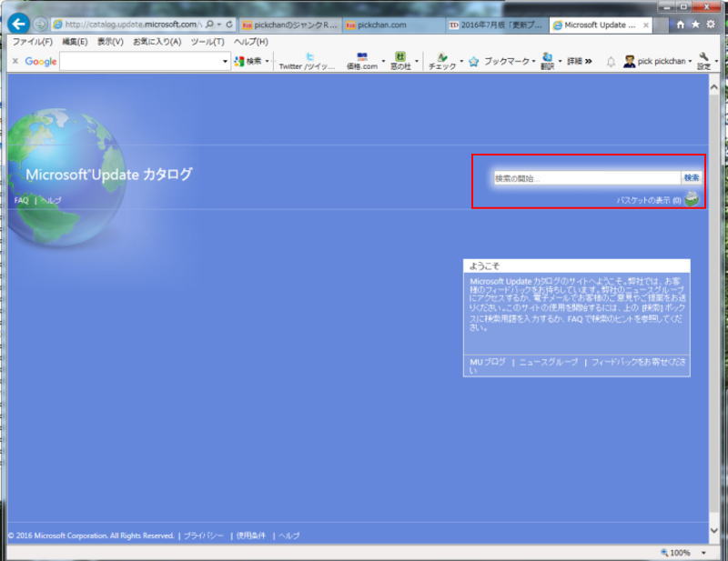
Task: Open the お気に入り(A) menu
Action: 157,42
